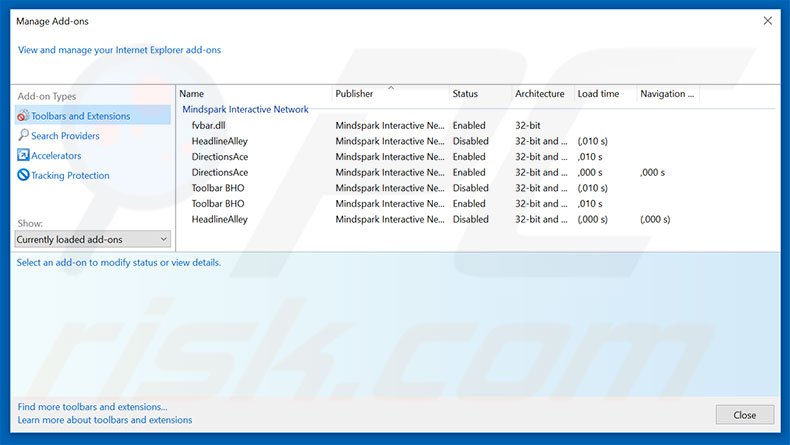This screenshot has width=790, height=445.
Task: Select the disabled HeadlineAlley with (,010 s) load time
Action: tap(220, 141)
